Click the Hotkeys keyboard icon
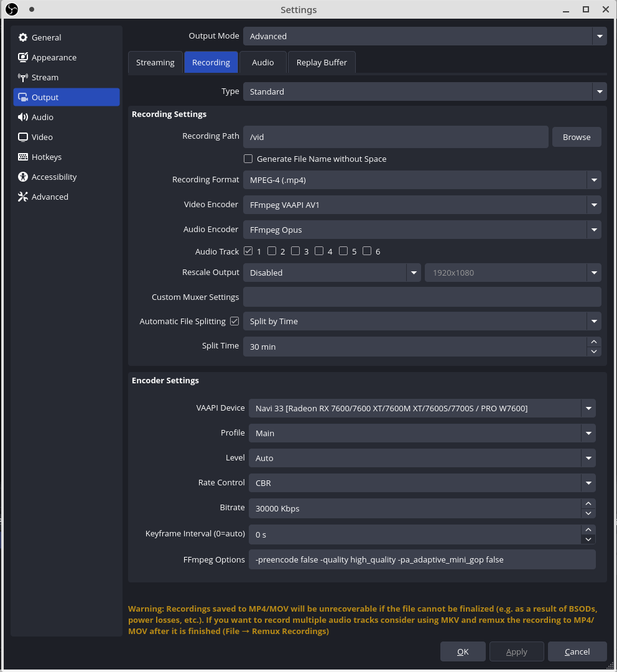Screen dimensions: 617x672 tap(23, 157)
